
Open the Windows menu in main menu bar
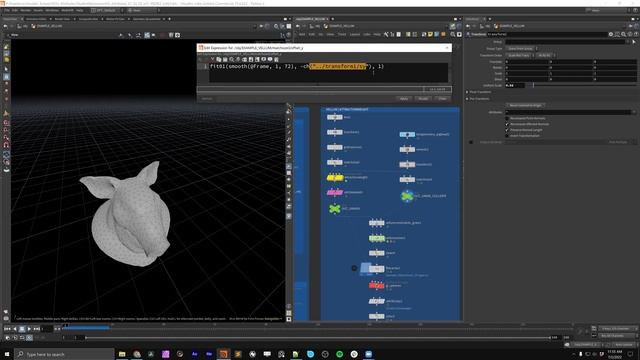pyautogui.click(x=52, y=10)
